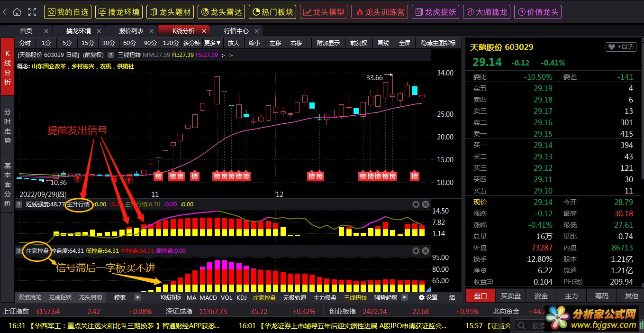Screen dimensions: 644x333
Task: Open settings gear of 控盘度 panel
Action: (416, 251)
